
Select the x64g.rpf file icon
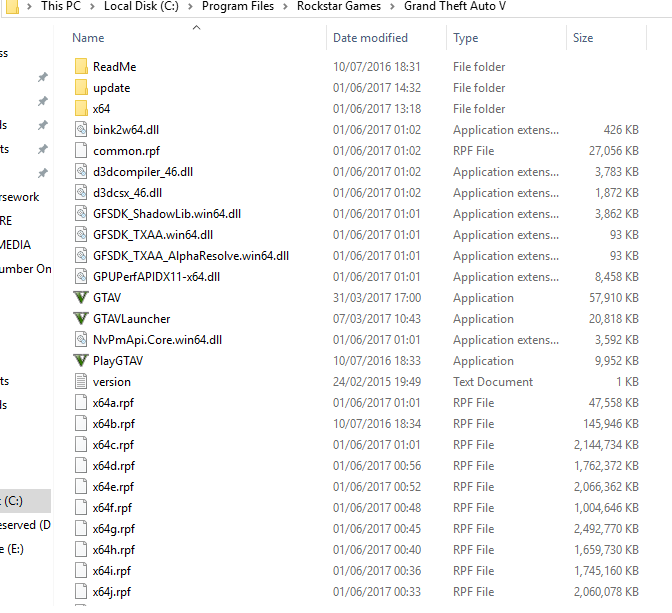(81, 529)
